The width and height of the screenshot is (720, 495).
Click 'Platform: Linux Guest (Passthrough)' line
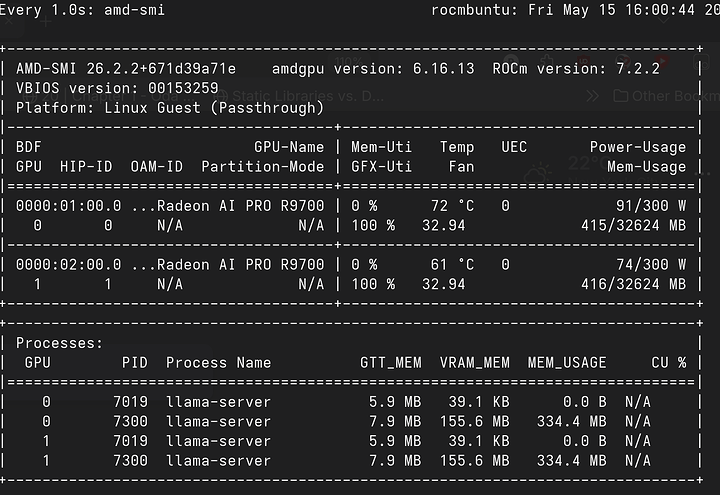pyautogui.click(x=170, y=108)
